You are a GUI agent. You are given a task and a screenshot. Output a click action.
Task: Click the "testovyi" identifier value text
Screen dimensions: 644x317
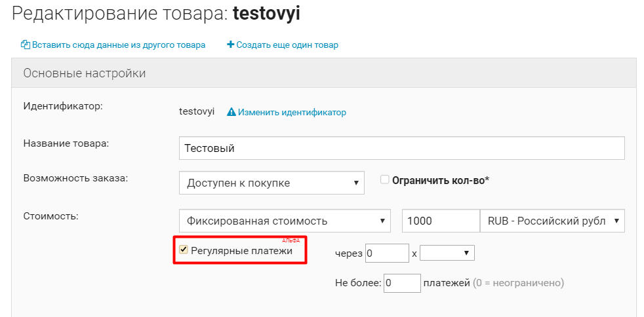point(197,112)
